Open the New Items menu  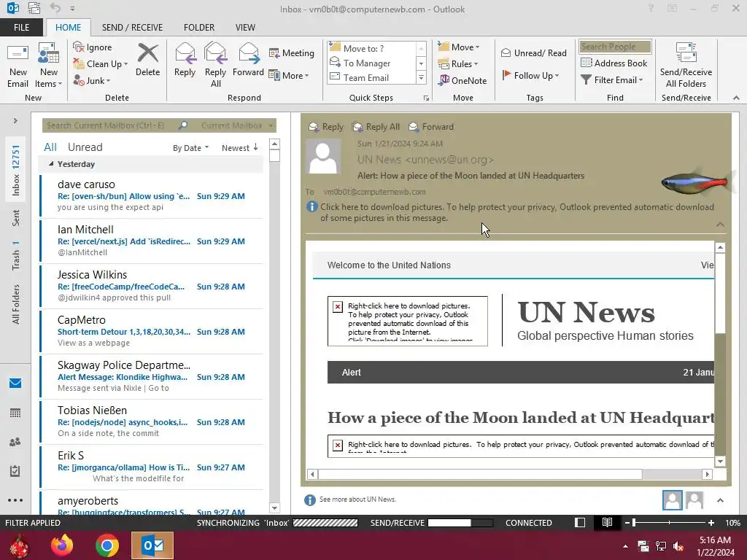tap(49, 65)
